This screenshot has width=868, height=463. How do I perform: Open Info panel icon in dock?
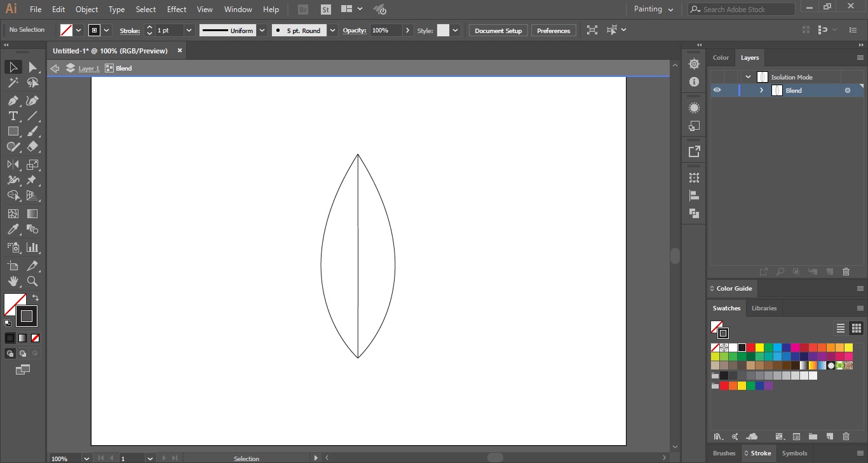pyautogui.click(x=694, y=82)
